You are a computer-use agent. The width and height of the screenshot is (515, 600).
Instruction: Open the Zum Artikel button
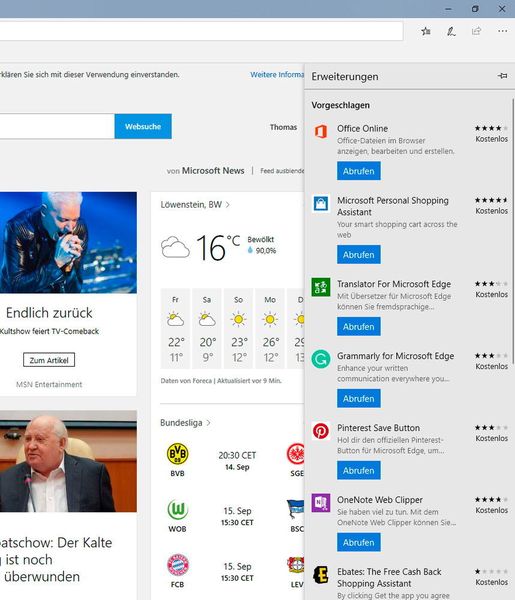pyautogui.click(x=49, y=360)
